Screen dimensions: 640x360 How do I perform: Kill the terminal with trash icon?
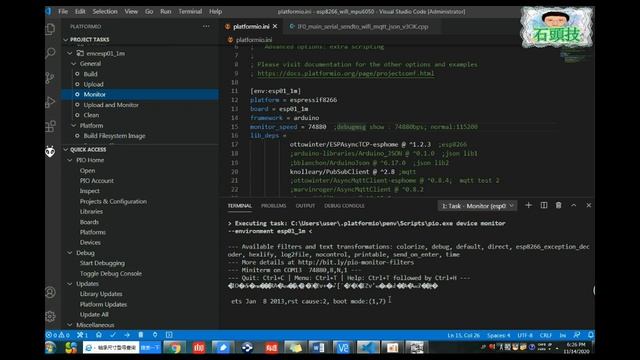[558, 205]
